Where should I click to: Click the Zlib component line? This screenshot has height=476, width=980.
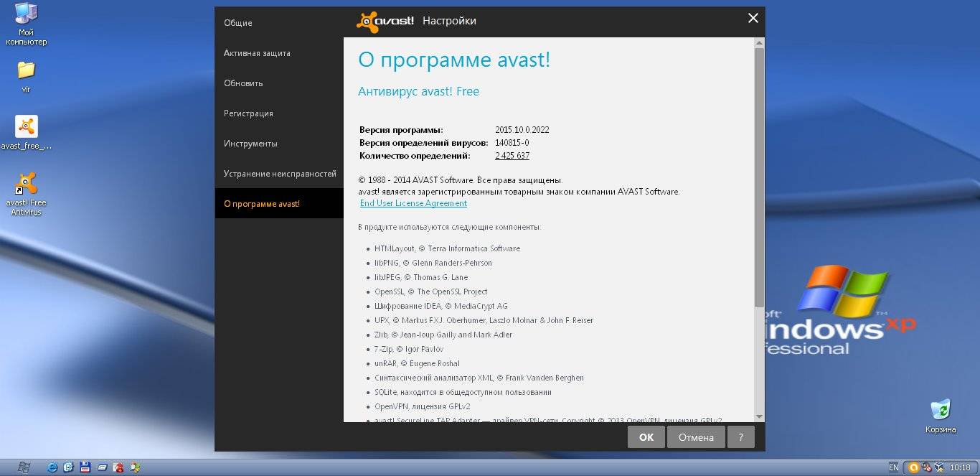click(x=443, y=335)
